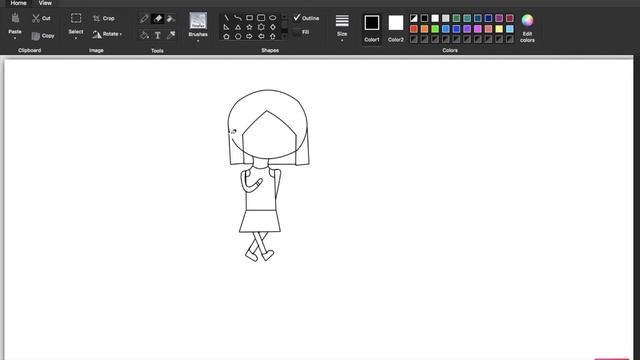Open the Select dropdown arrow

(76, 38)
